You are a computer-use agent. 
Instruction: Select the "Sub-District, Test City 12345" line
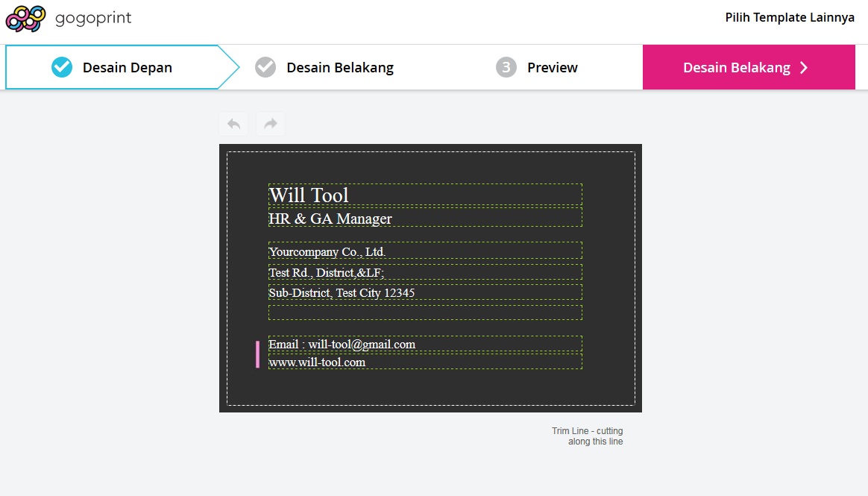(342, 292)
